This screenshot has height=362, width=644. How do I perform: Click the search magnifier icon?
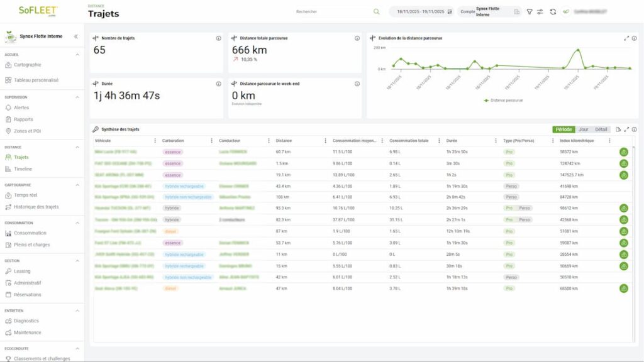tap(376, 11)
